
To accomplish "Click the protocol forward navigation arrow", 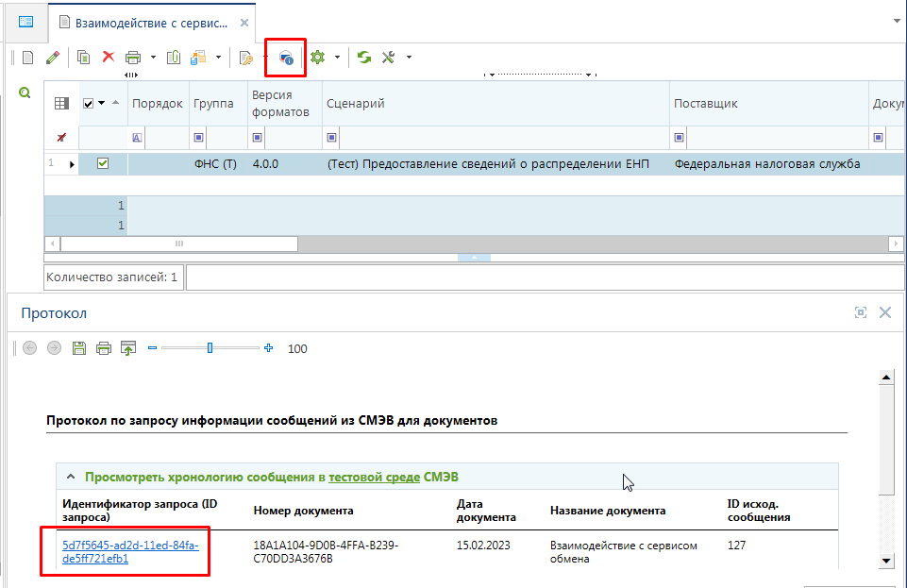I will click(55, 348).
